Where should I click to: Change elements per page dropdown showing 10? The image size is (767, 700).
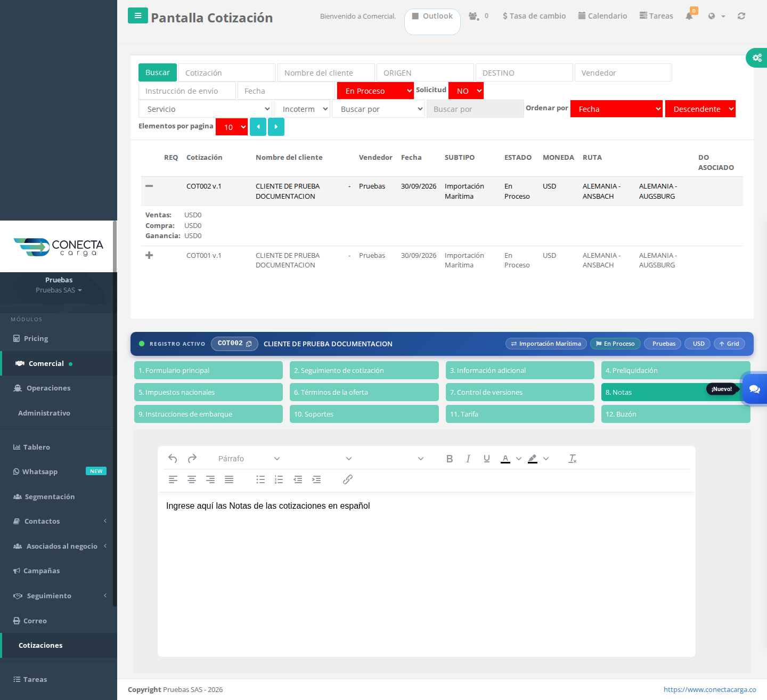(x=232, y=127)
